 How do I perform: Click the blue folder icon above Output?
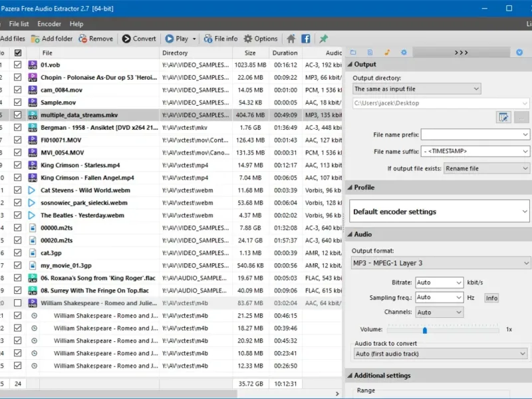353,52
